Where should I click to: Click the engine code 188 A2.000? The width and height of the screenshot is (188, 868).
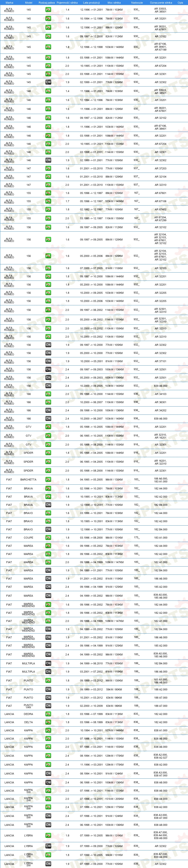coord(160,689)
